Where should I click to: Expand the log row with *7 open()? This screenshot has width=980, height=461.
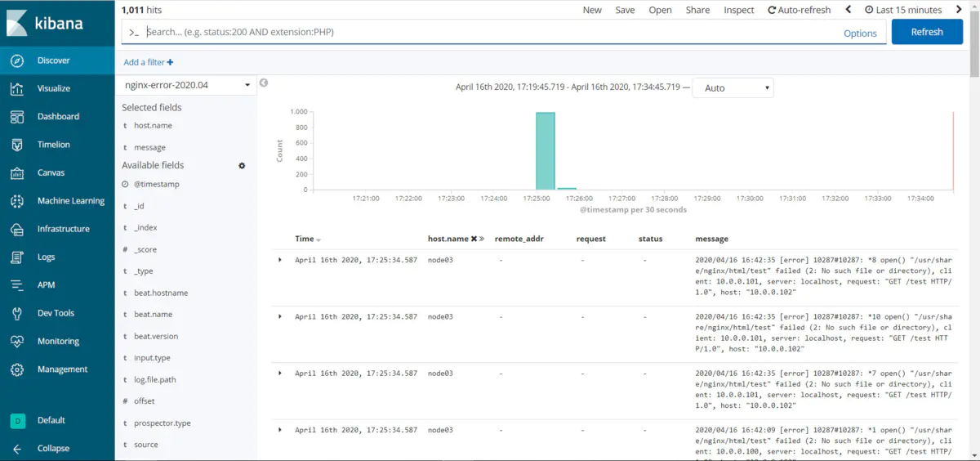point(280,374)
